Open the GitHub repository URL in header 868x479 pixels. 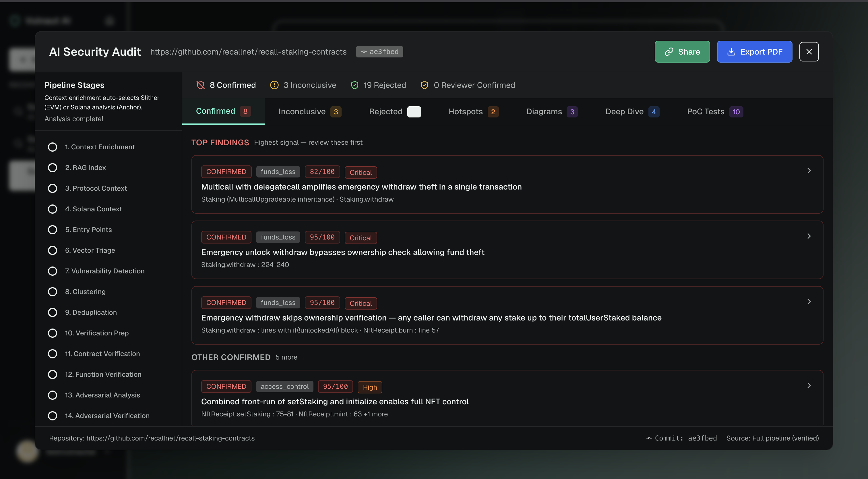tap(248, 52)
